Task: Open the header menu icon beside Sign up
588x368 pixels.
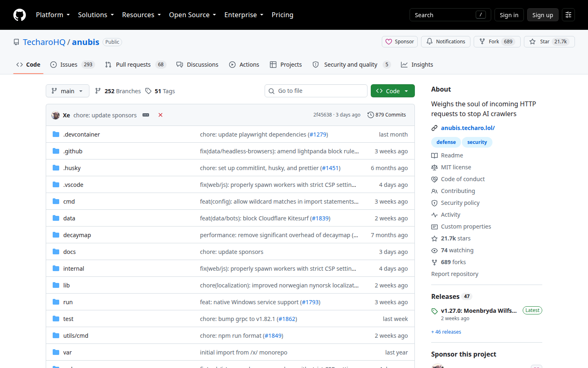Action: coord(568,15)
